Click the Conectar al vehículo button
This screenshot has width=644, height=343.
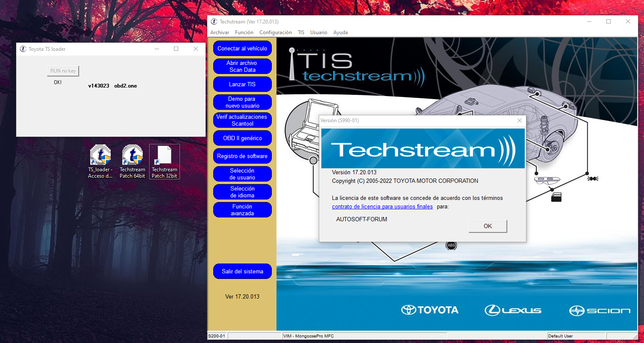(242, 48)
